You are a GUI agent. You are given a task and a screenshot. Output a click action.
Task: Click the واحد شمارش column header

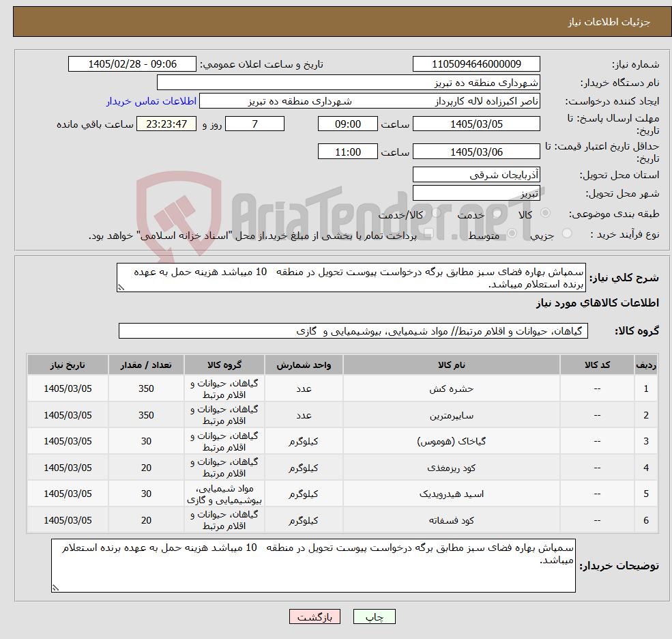tap(304, 365)
